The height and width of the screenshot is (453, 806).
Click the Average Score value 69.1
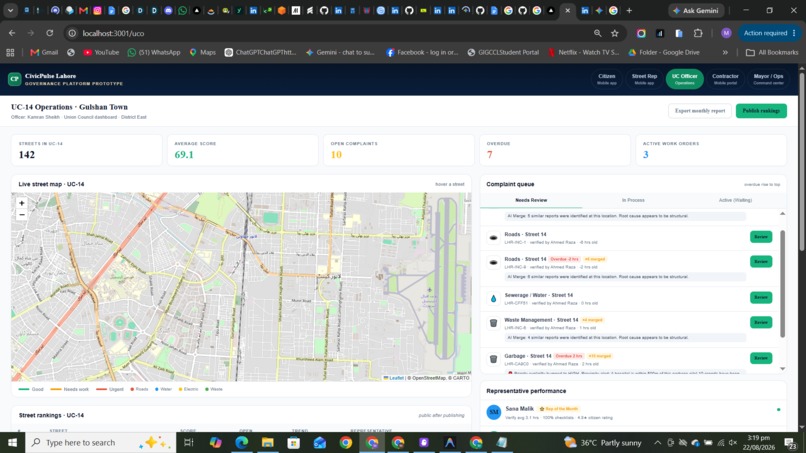[x=184, y=155]
